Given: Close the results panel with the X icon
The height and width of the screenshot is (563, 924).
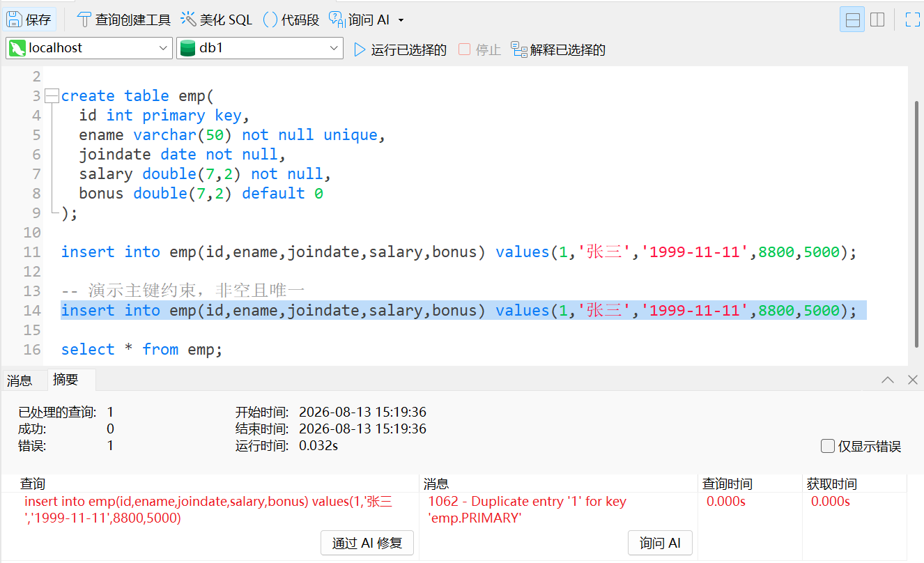Looking at the screenshot, I should [x=913, y=380].
